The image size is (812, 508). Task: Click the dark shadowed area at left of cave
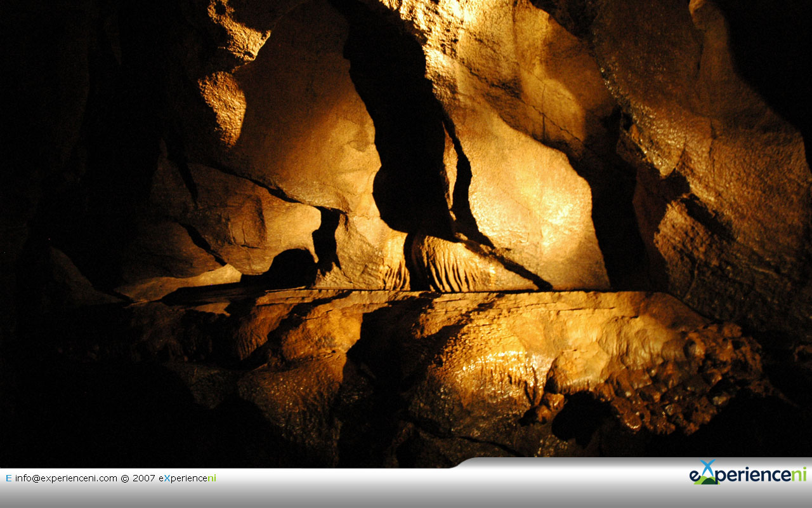63,190
